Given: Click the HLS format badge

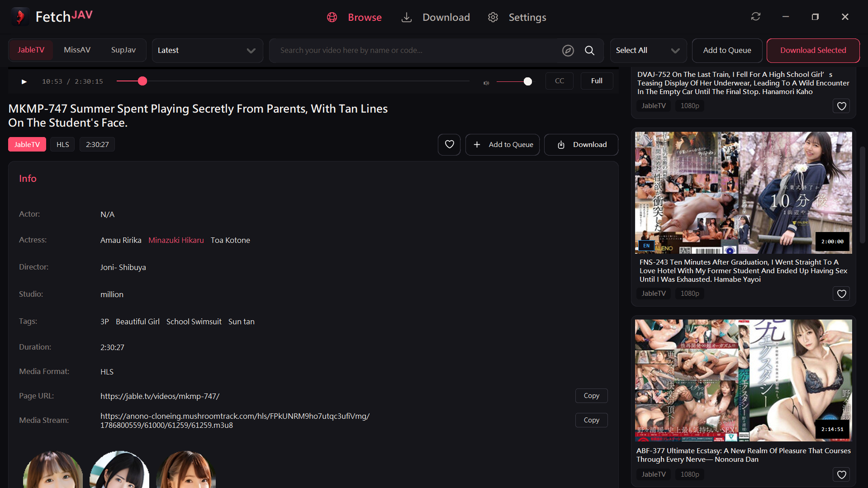Looking at the screenshot, I should [63, 145].
